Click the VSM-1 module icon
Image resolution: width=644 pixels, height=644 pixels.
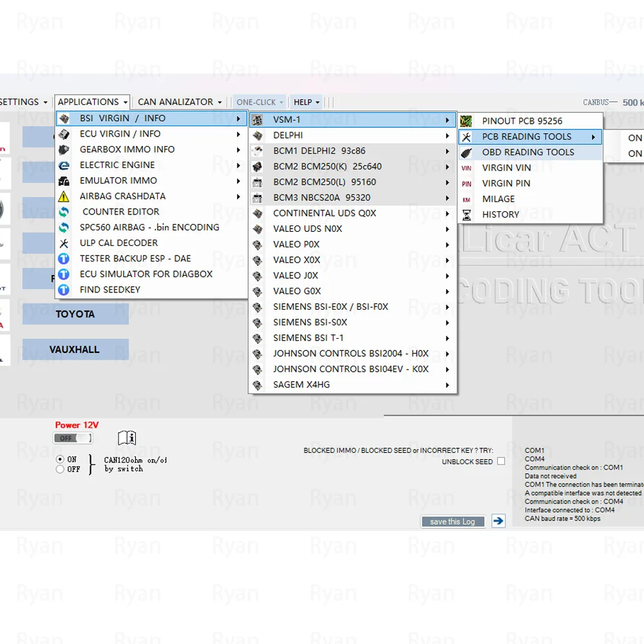257,120
